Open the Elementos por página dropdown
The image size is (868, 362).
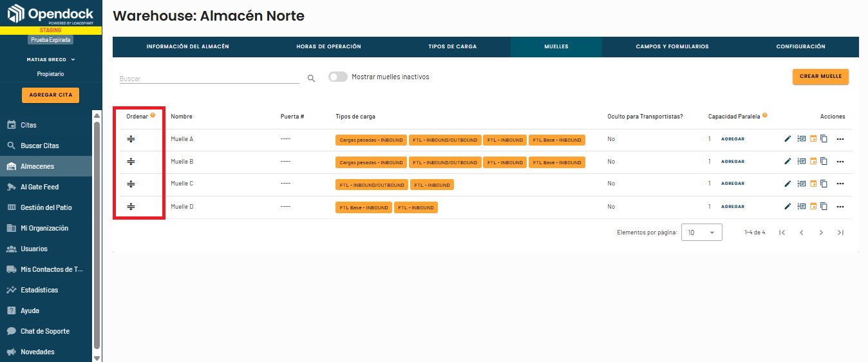pyautogui.click(x=701, y=233)
